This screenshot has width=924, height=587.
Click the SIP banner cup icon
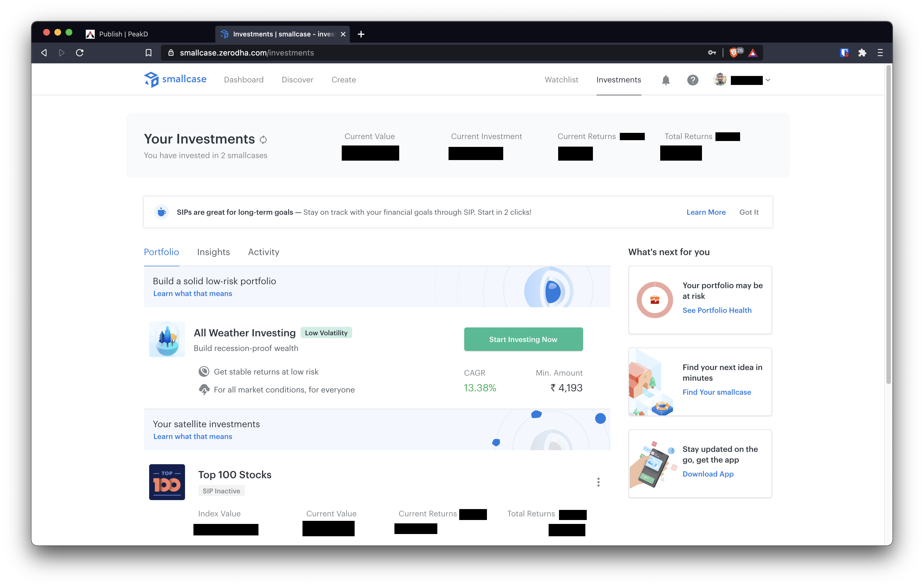pos(161,212)
